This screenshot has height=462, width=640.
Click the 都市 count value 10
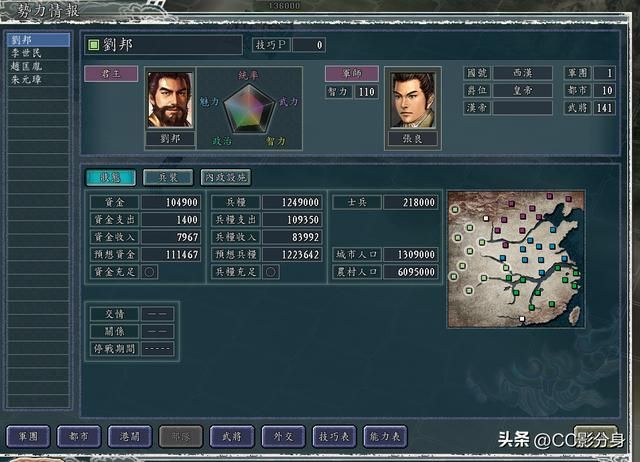[x=604, y=91]
